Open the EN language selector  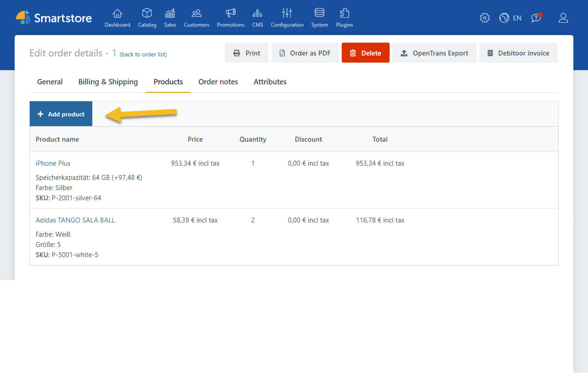point(510,18)
